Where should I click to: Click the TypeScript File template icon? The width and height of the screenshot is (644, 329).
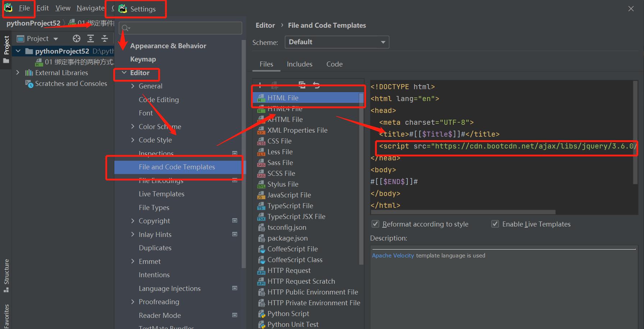[261, 206]
